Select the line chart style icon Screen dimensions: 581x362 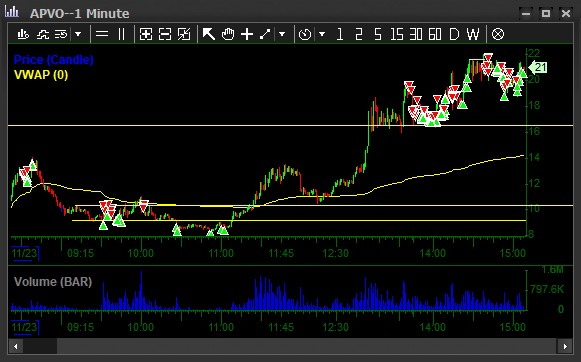coord(43,34)
